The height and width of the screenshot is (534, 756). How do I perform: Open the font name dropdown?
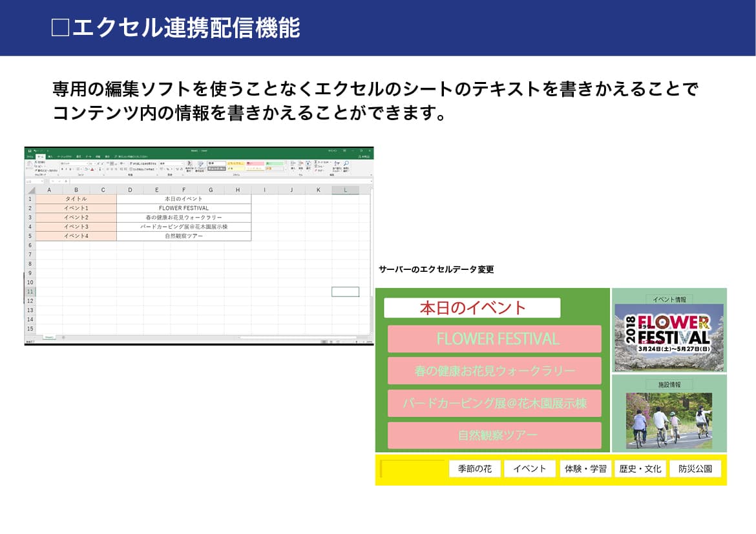87,163
